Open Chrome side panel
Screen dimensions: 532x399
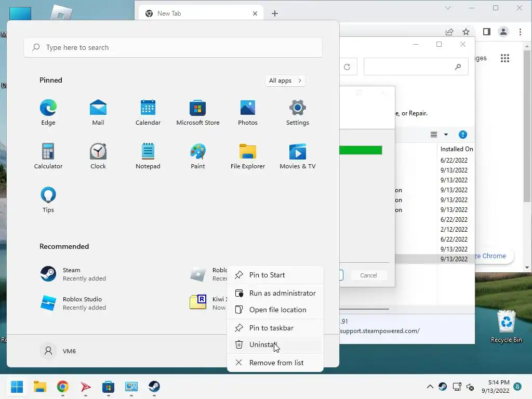[486, 32]
